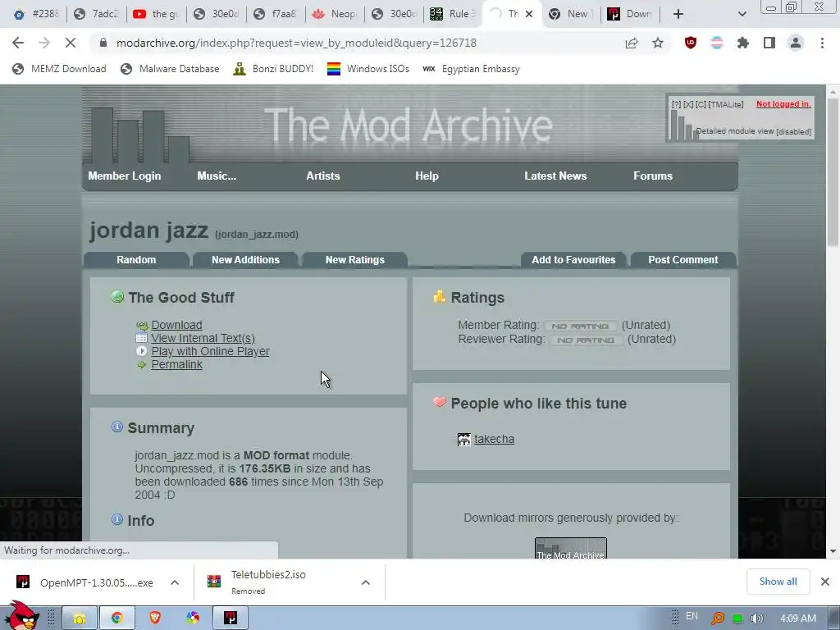Switch to the 'New' tab

click(571, 14)
